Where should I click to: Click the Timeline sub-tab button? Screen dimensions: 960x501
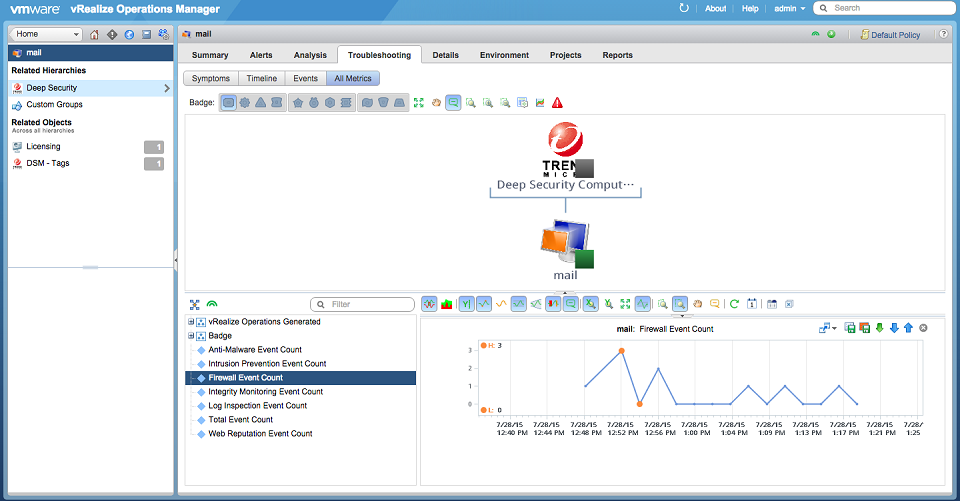tap(260, 78)
